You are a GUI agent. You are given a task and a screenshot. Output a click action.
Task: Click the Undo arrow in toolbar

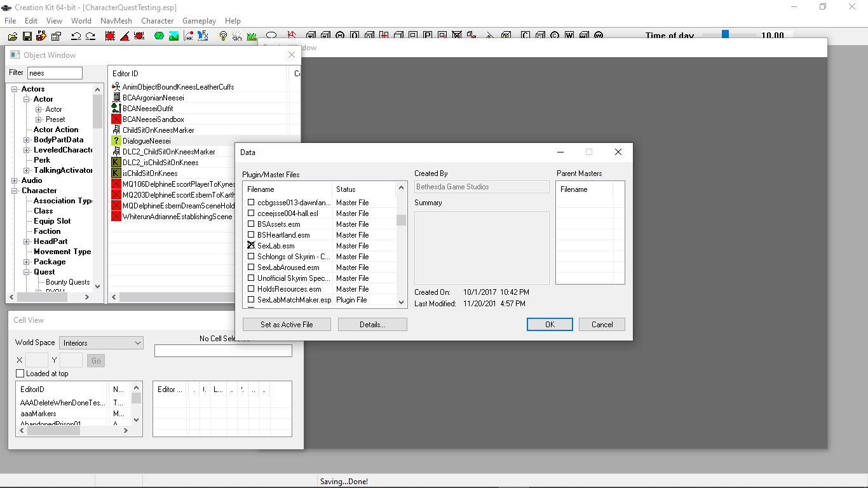[76, 36]
